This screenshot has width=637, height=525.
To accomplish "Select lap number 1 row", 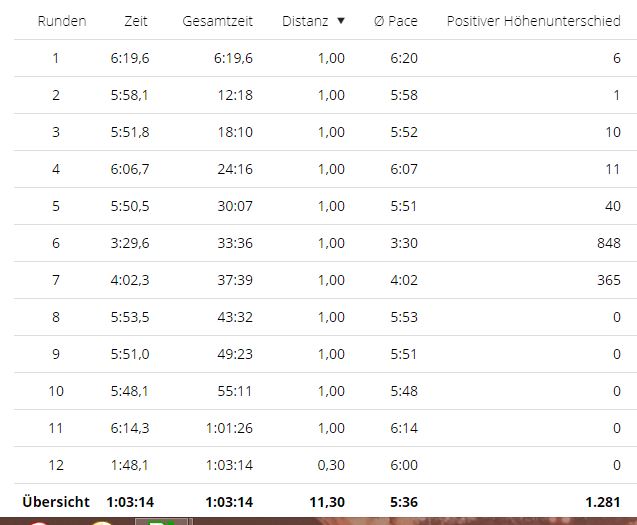I will click(56, 59).
